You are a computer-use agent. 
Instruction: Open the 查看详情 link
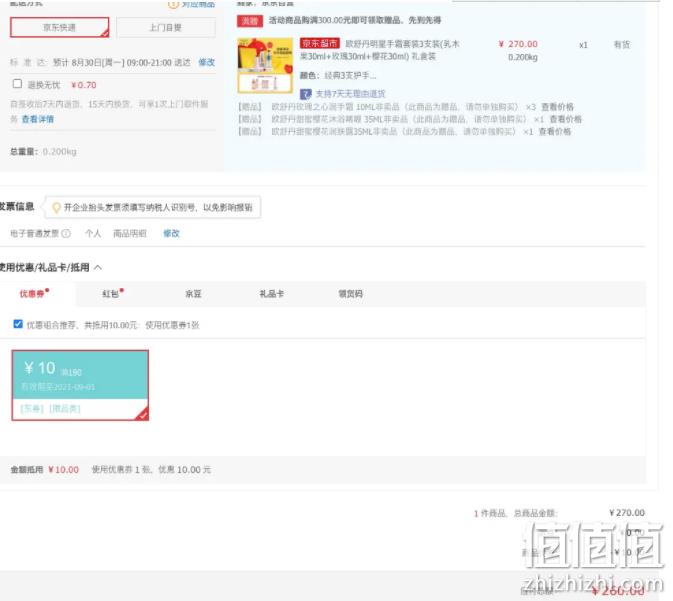click(38, 119)
